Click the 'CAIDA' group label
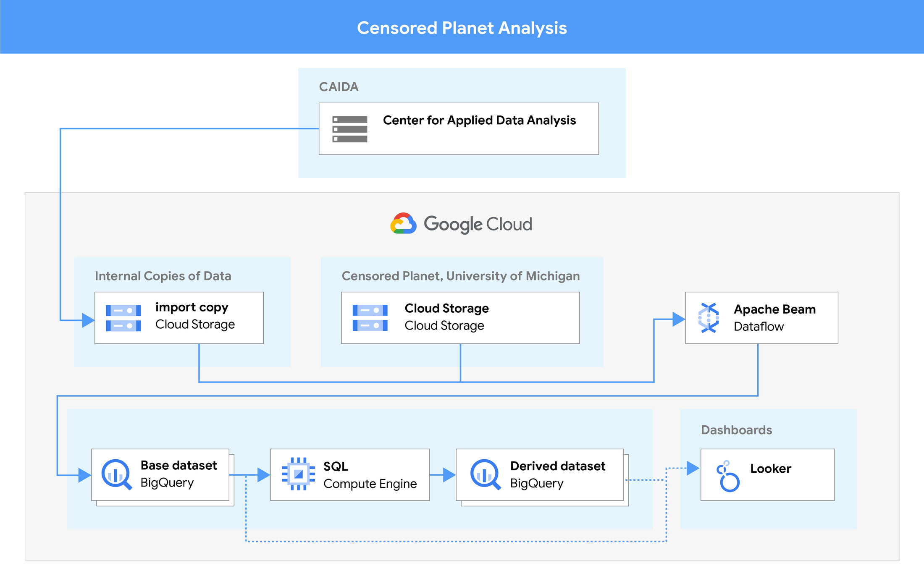This screenshot has width=924, height=576. (339, 87)
